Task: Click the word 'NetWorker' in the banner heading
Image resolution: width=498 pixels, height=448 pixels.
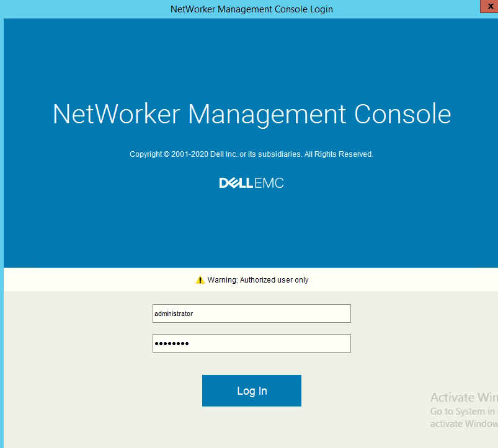Action: click(x=116, y=115)
